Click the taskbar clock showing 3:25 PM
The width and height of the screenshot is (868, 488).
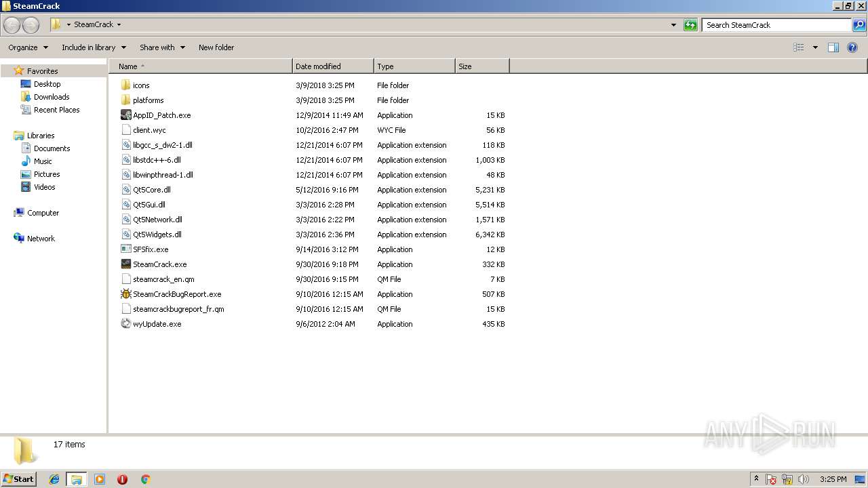coord(833,479)
